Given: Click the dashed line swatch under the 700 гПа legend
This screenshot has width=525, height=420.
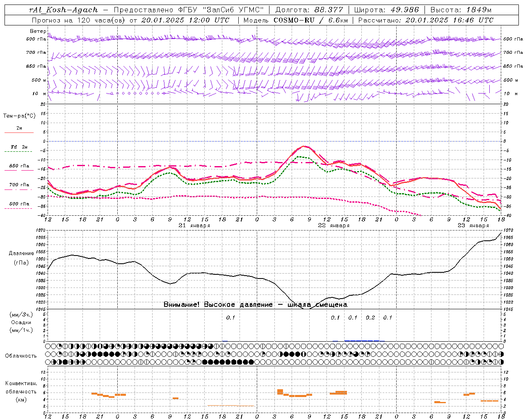Looking at the screenshot, I should 19,189.
